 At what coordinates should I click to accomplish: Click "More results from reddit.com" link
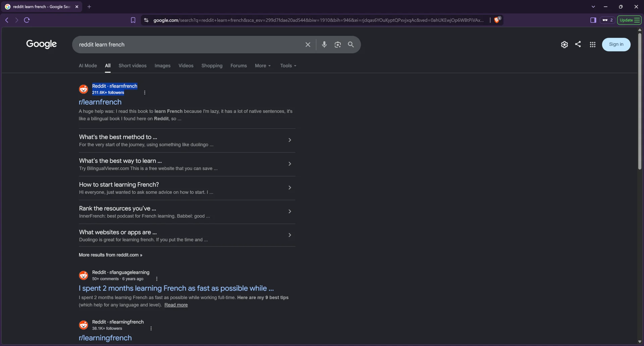tap(111, 255)
